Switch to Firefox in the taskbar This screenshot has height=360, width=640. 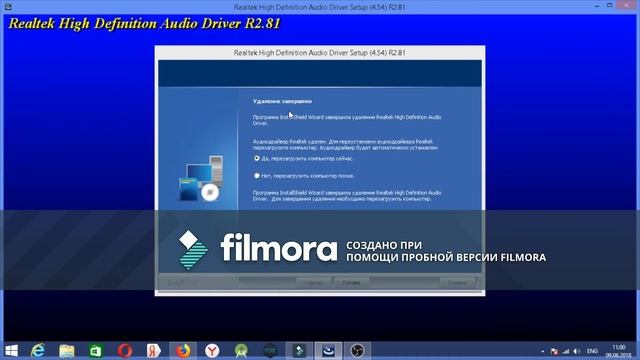[x=183, y=351]
